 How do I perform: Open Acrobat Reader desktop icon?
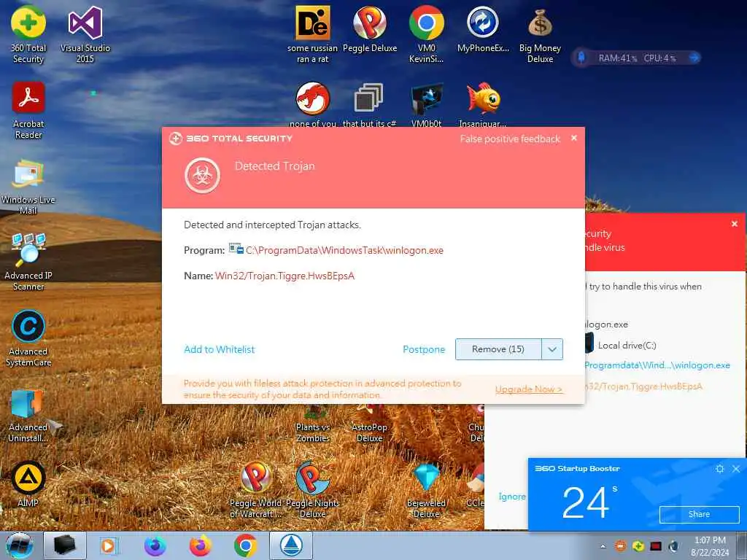28,110
